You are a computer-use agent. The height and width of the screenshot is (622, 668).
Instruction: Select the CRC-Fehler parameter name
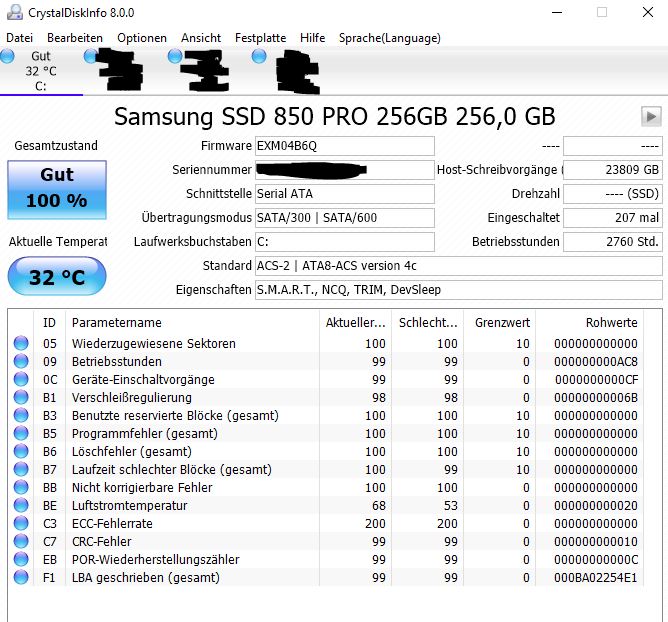101,541
